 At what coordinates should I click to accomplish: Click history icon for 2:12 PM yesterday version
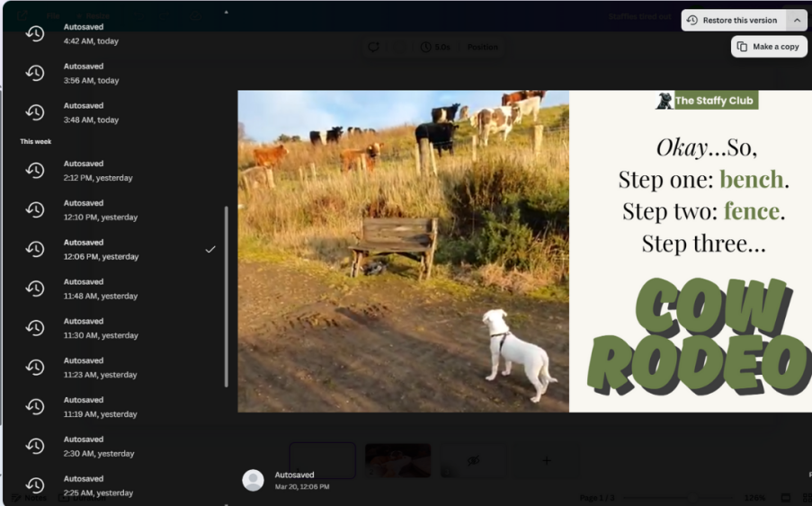tap(35, 171)
